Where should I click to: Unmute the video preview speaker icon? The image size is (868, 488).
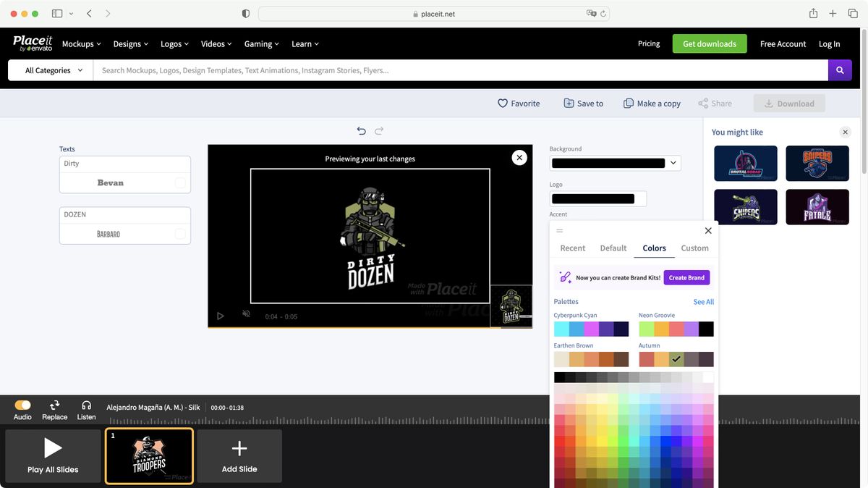(246, 314)
